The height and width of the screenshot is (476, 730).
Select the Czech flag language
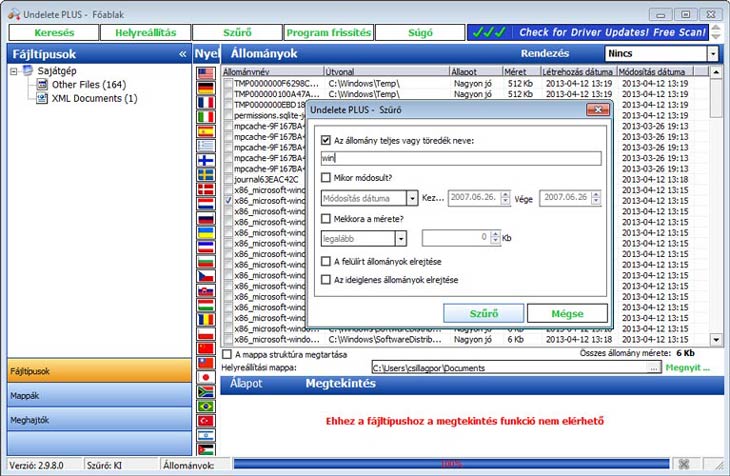pyautogui.click(x=206, y=276)
